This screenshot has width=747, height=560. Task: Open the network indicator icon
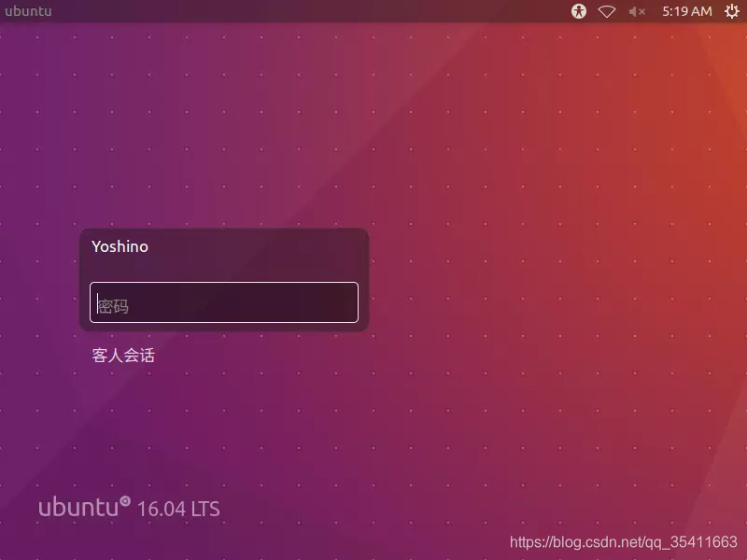(x=607, y=11)
